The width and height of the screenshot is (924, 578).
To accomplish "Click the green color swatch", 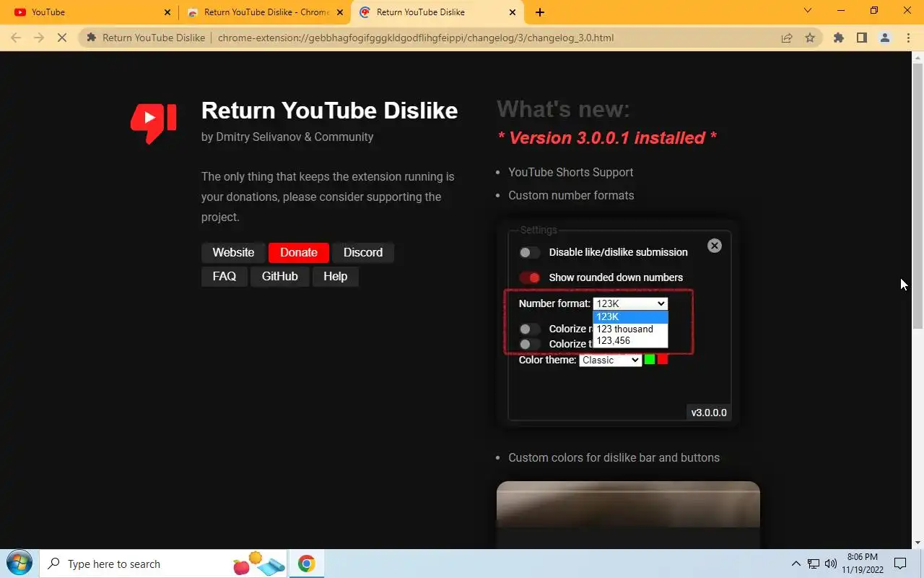I will (650, 359).
